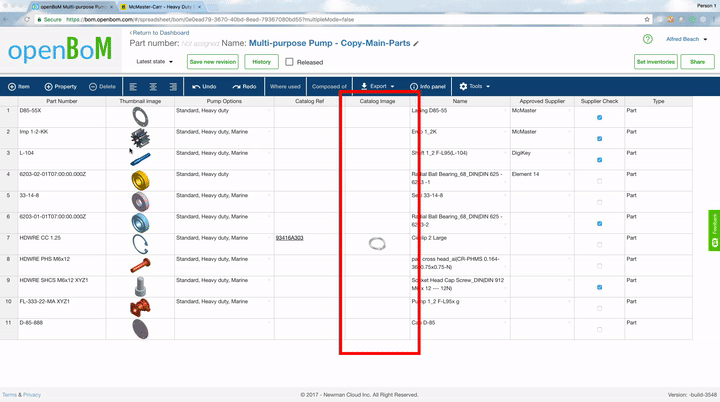Click the Share button

pos(697,62)
